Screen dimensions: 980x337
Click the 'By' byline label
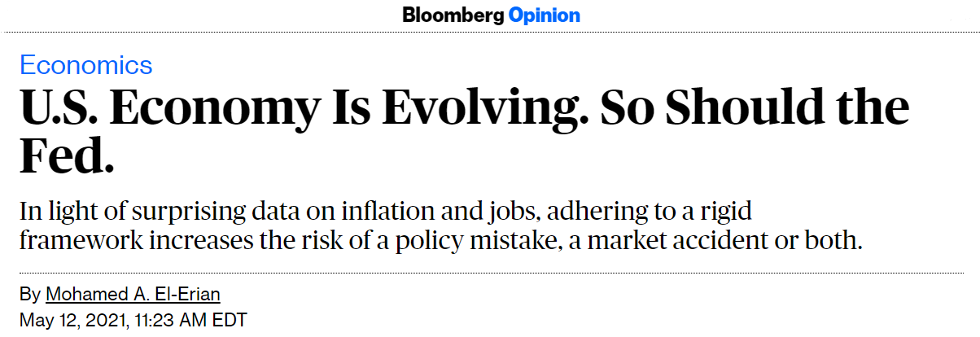click(x=29, y=295)
